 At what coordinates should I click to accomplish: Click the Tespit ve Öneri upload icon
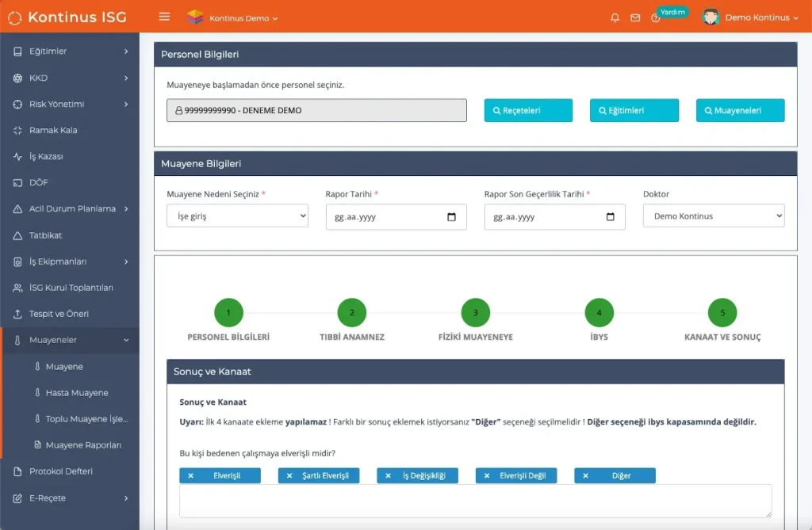17,314
